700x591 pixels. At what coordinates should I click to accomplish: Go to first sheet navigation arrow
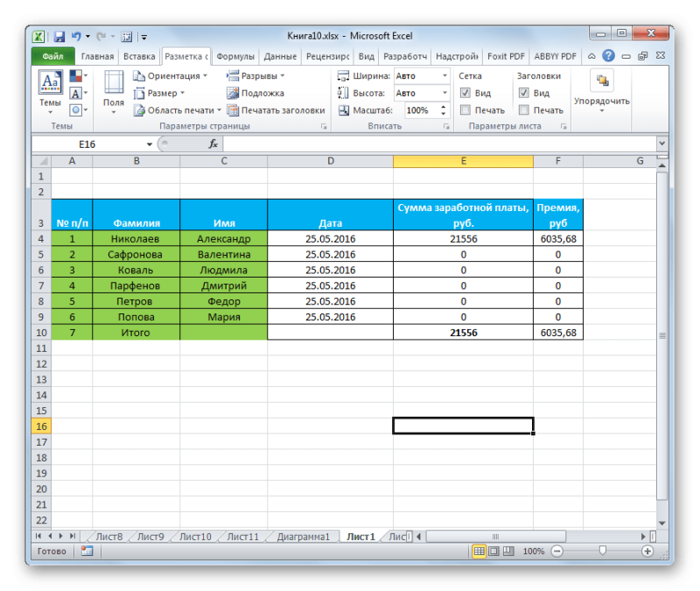coord(38,536)
